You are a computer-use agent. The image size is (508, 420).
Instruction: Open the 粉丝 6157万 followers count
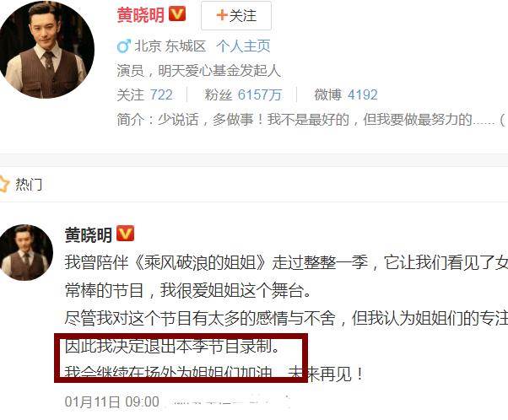(243, 95)
